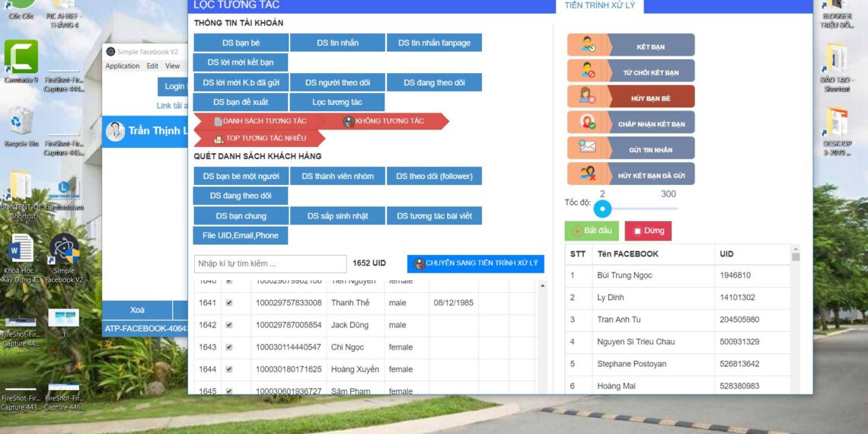Screen dimensions: 868x434
Task: Click the Chấp nhận kết bạn icon
Action: coord(588,122)
